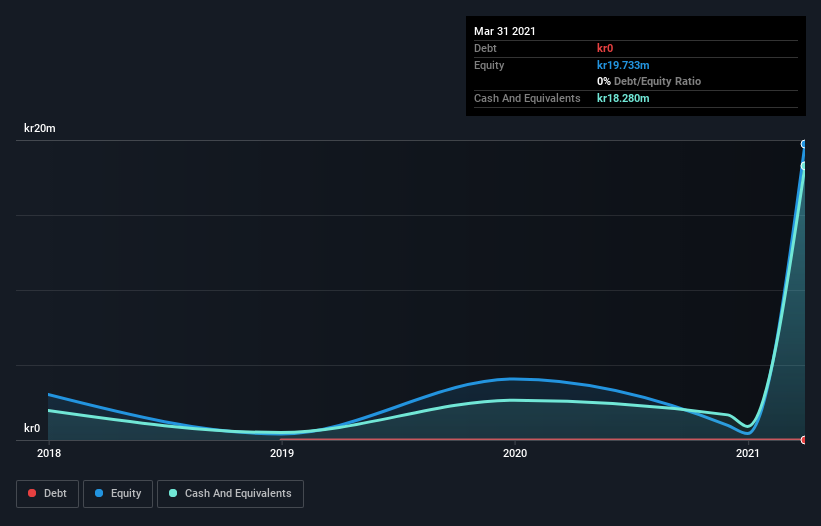This screenshot has width=821, height=526.
Task: Click the kr0 y-axis label
Action: pyautogui.click(x=32, y=428)
